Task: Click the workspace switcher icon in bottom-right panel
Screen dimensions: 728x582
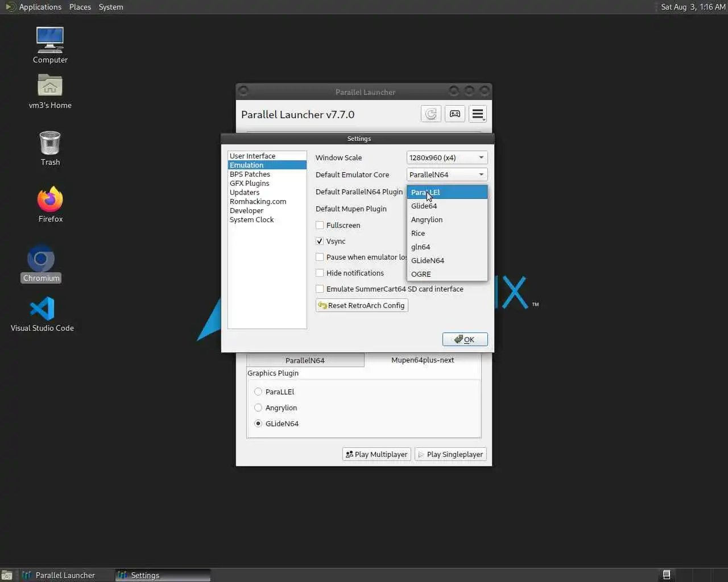Action: tap(667, 575)
